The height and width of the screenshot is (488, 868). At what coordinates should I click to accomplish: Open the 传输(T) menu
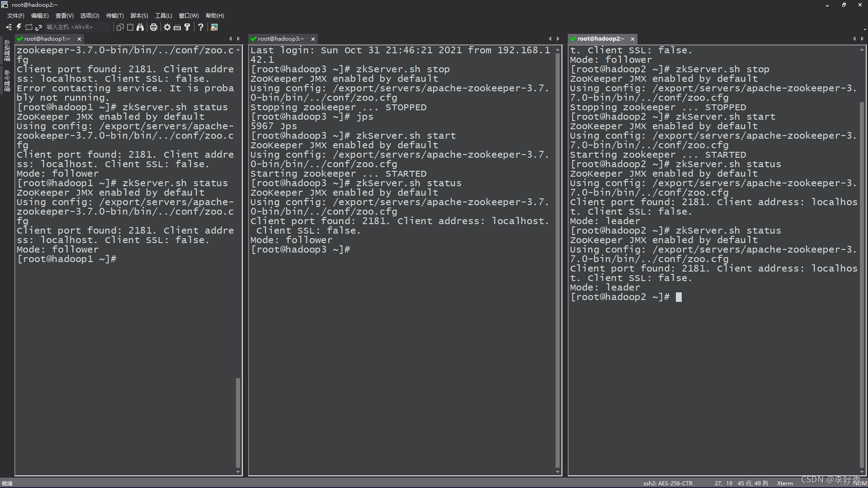pyautogui.click(x=115, y=15)
